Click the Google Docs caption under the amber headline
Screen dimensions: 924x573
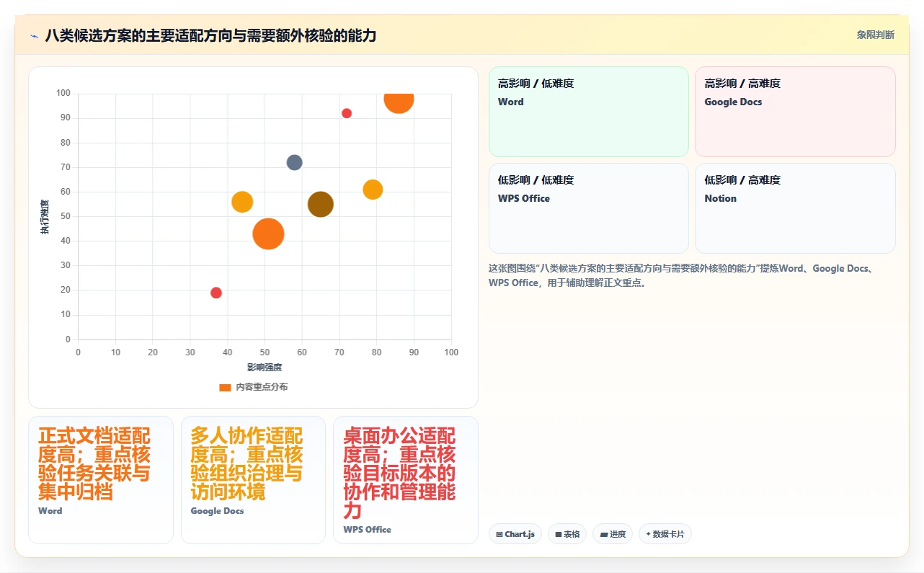[217, 511]
